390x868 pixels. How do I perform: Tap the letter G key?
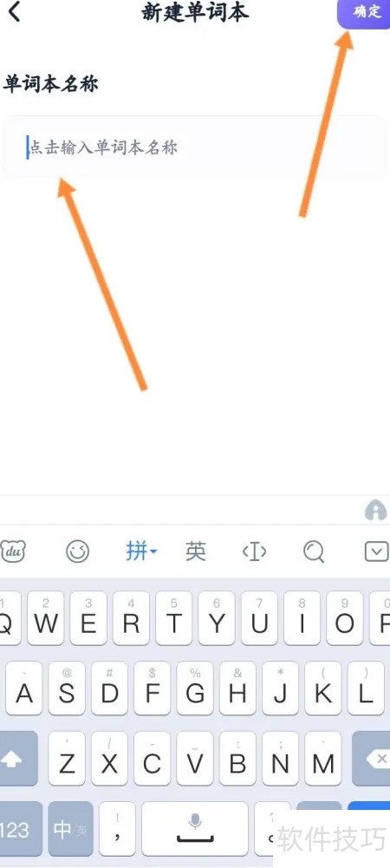point(195,689)
